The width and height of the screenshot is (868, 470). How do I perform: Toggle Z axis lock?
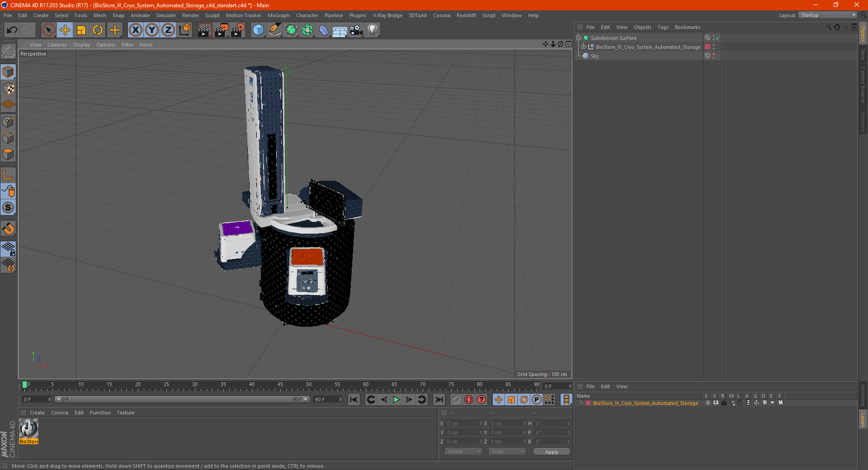[168, 30]
